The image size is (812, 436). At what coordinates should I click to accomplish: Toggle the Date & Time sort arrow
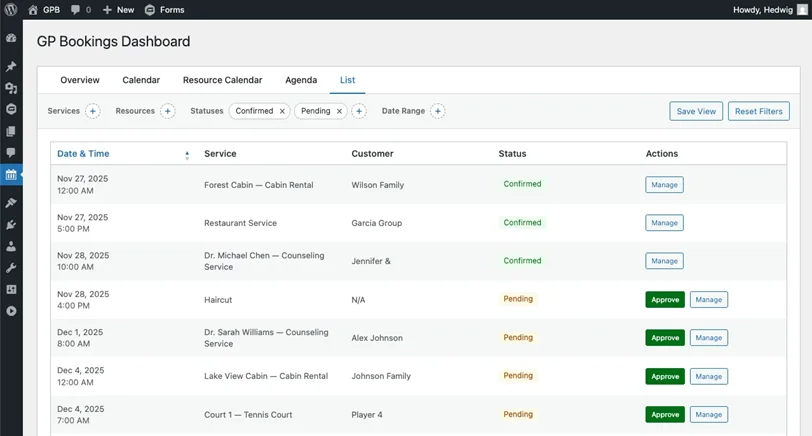click(187, 155)
